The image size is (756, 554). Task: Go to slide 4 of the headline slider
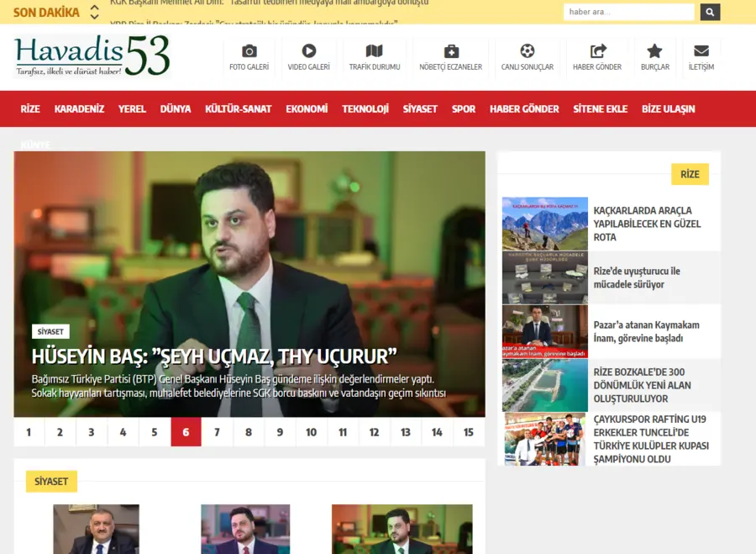[x=123, y=432]
